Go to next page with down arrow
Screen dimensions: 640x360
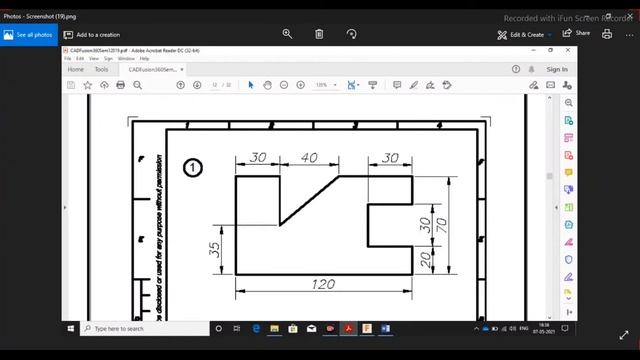[197, 85]
